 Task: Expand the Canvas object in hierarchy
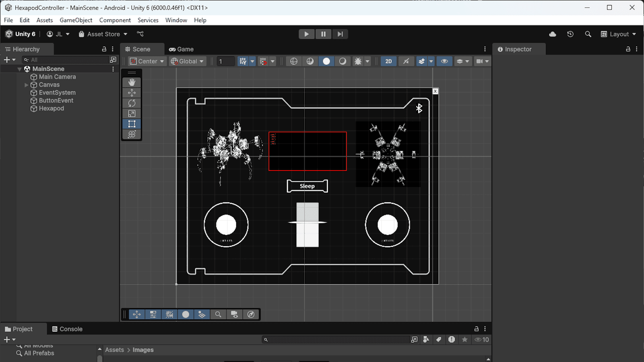(x=27, y=85)
